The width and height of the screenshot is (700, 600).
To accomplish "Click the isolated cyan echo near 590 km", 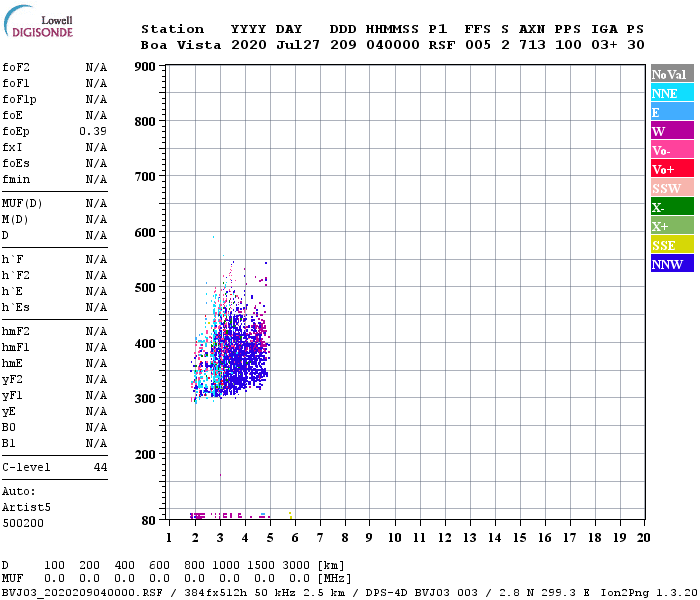I will click(x=213, y=237).
